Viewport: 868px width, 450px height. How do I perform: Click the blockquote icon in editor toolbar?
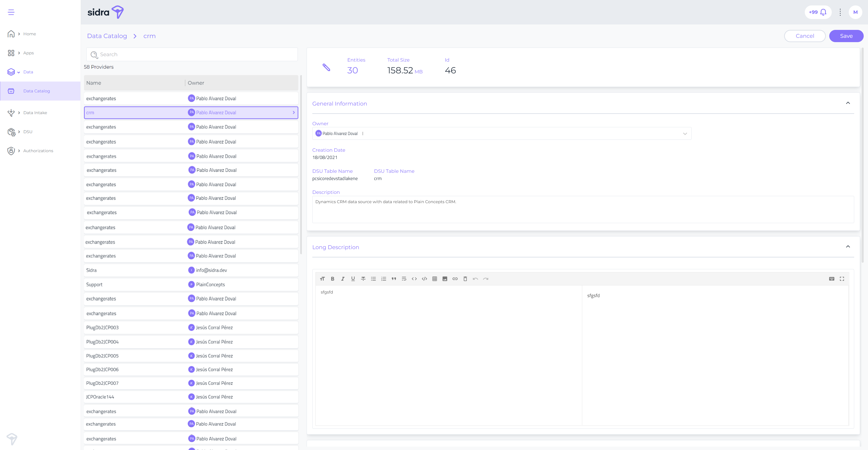(394, 279)
